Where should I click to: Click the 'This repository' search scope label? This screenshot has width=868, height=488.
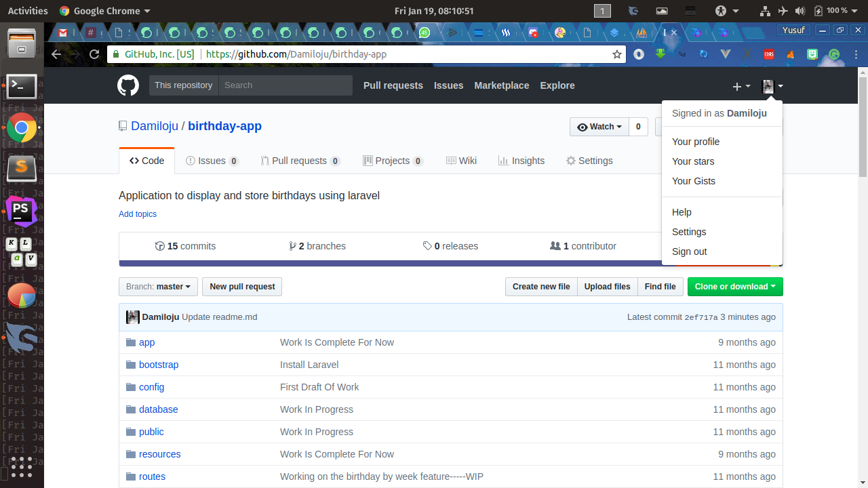(183, 85)
